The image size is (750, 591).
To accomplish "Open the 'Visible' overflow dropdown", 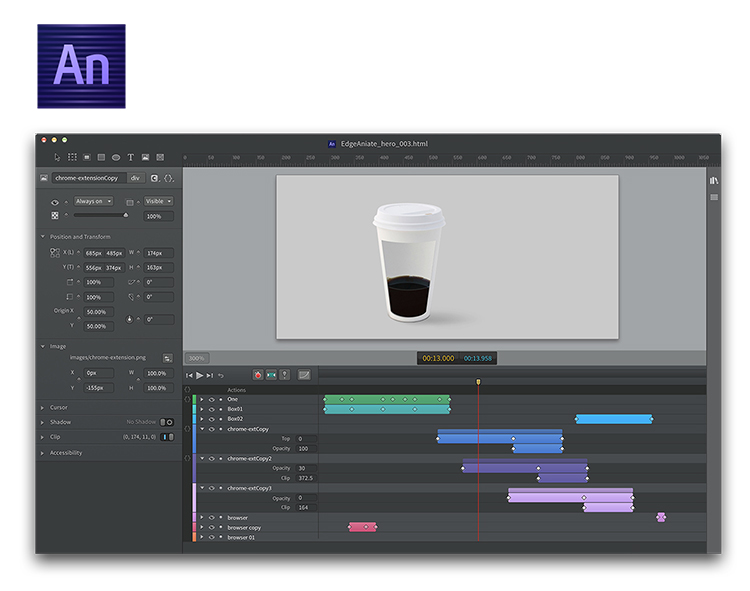I will [x=159, y=201].
